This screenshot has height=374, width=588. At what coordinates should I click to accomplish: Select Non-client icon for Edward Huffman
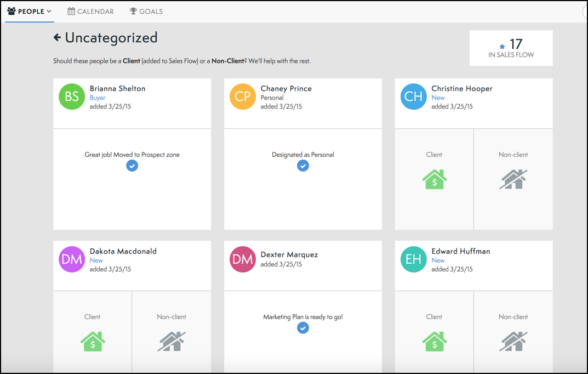(513, 342)
